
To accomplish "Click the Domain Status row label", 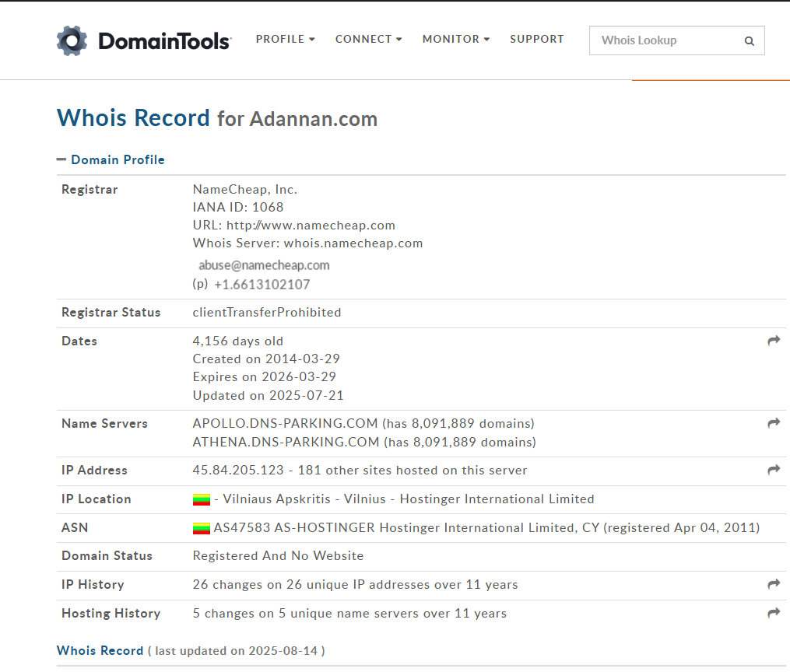I will [x=107, y=555].
